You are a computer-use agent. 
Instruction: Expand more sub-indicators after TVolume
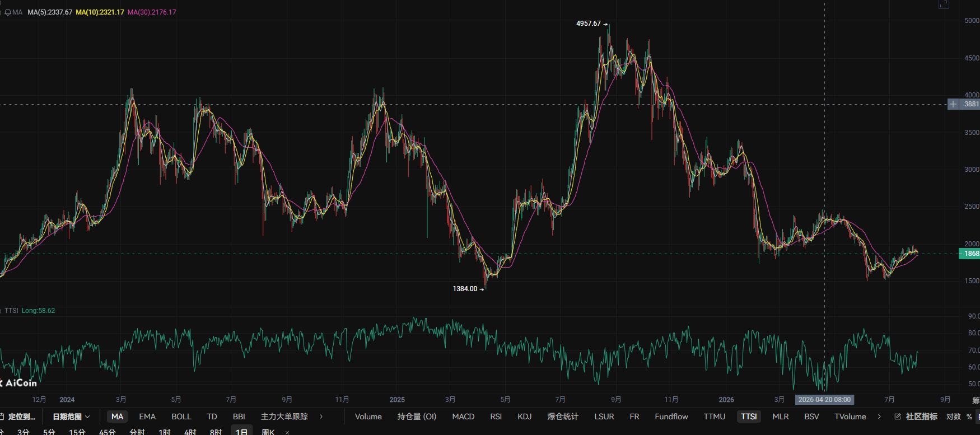tap(879, 417)
